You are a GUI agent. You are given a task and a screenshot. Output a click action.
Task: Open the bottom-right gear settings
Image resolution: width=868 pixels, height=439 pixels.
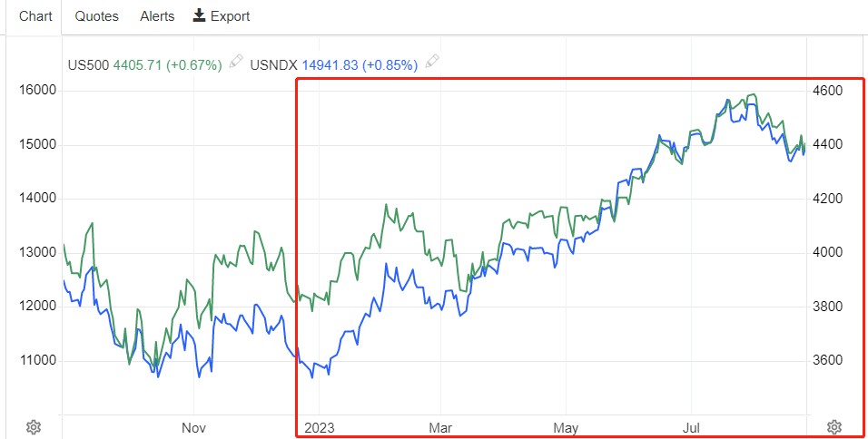pos(834,426)
